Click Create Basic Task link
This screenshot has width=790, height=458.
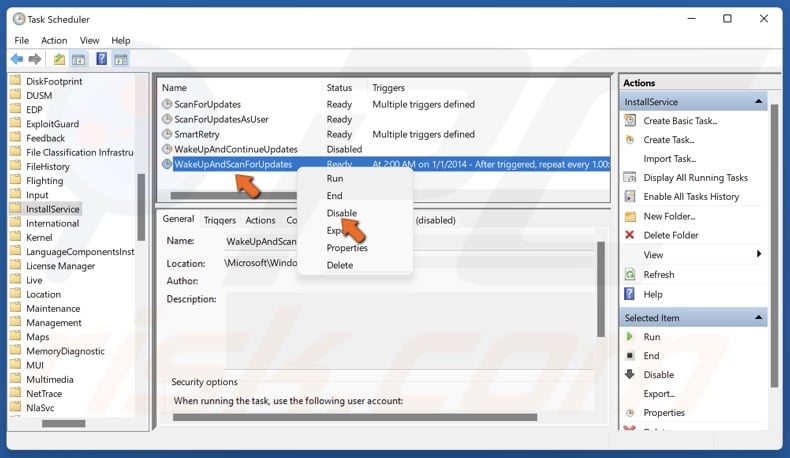point(680,120)
